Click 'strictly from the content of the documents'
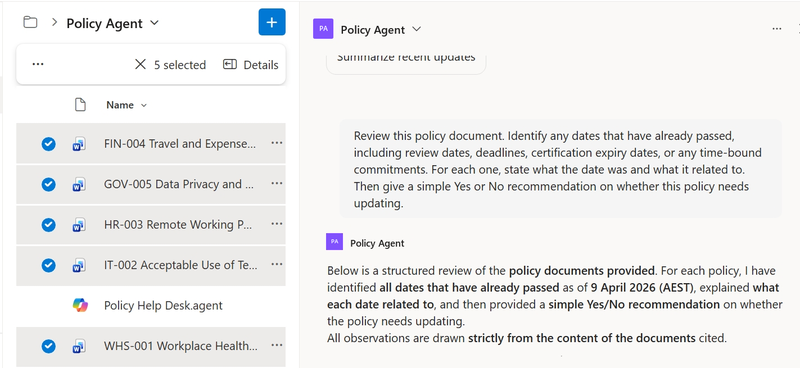800x368 pixels. tap(582, 338)
